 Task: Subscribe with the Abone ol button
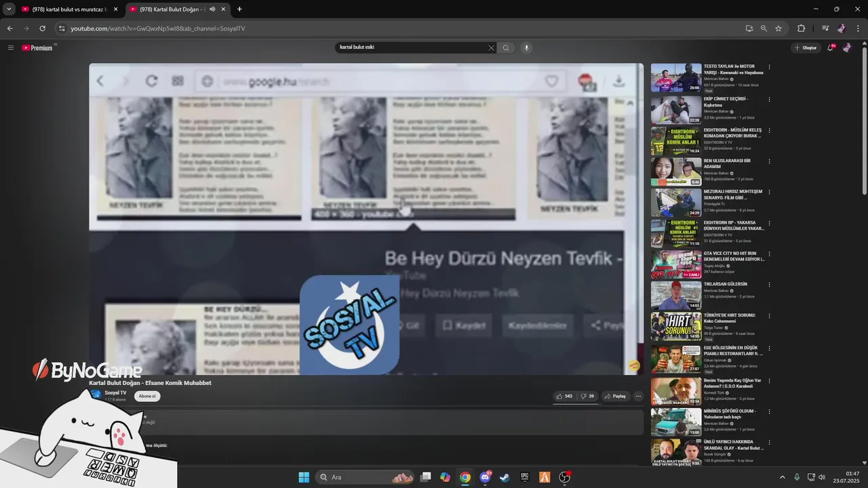[x=147, y=396]
